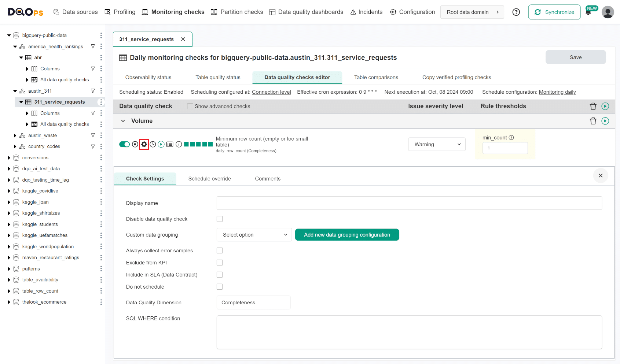Image resolution: width=620 pixels, height=364 pixels.
Task: Click the Display name input field
Action: pos(409,203)
